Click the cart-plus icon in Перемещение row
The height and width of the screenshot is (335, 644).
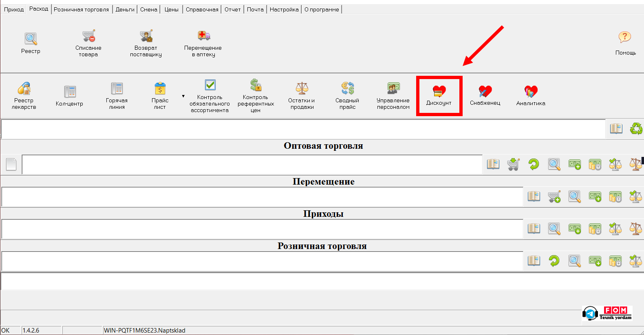(x=554, y=196)
